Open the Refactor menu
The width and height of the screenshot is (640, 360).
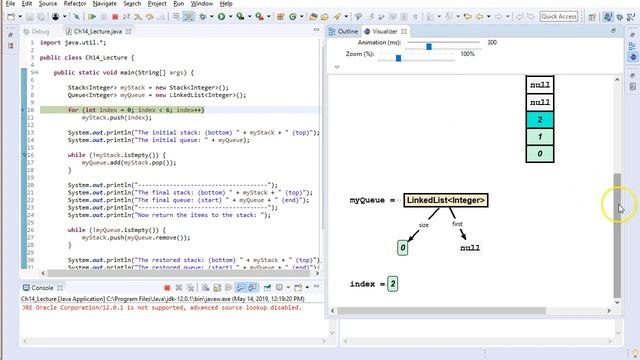tap(75, 4)
